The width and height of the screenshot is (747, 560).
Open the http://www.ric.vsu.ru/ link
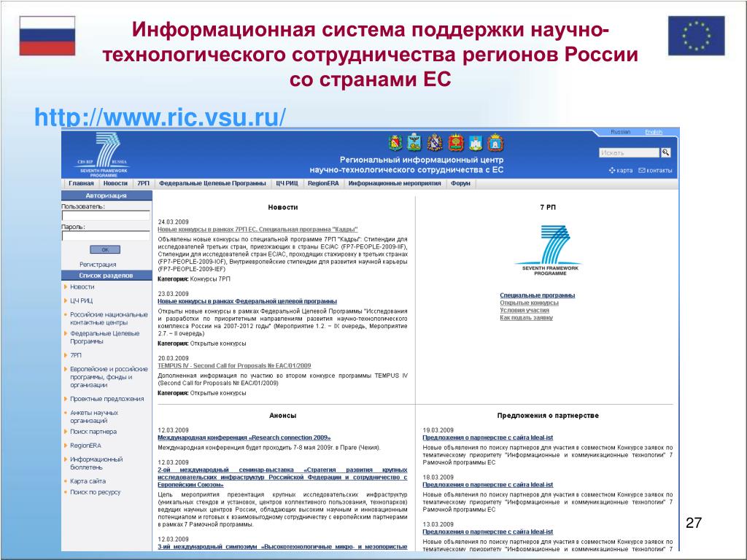(160, 117)
